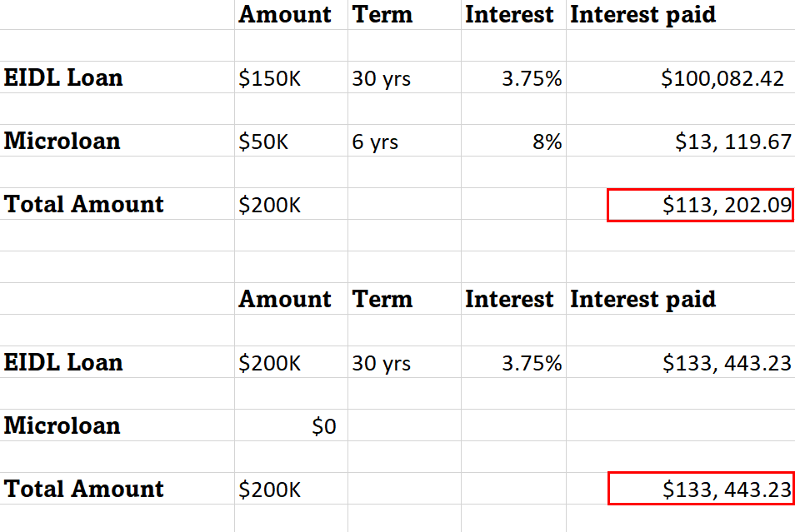795x532 pixels.
Task: Click the bottom Total Amount label cell
Action: point(117,489)
